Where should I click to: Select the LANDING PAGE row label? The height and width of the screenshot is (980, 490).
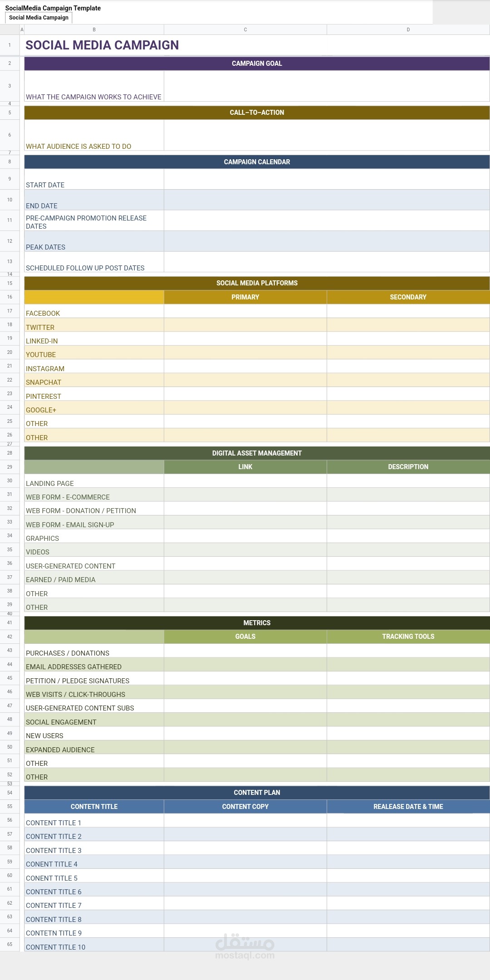94,481
